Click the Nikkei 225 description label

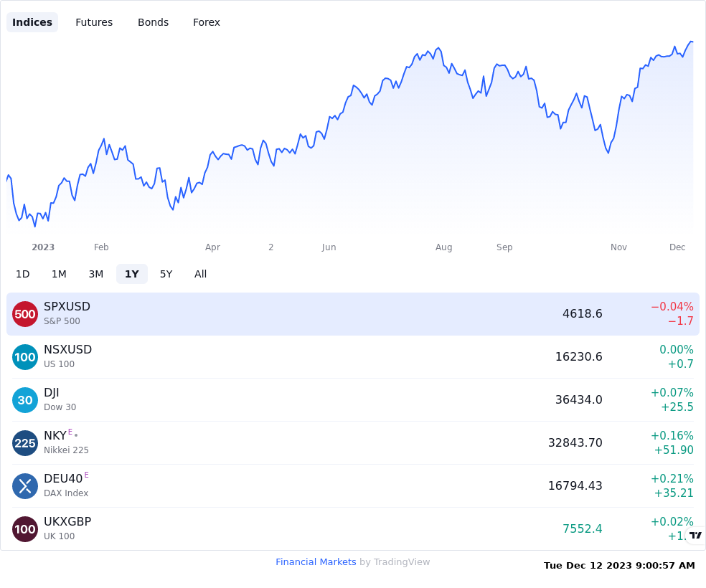coord(66,450)
